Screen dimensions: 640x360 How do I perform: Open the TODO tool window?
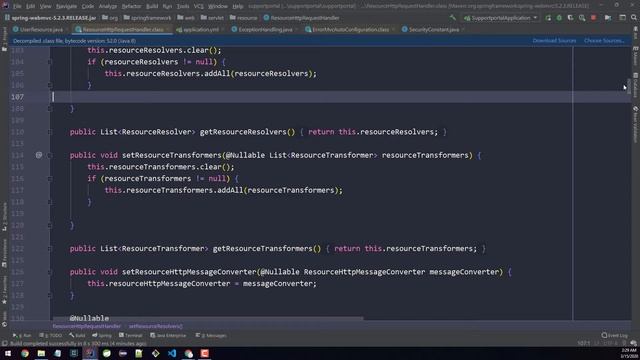click(x=51, y=336)
